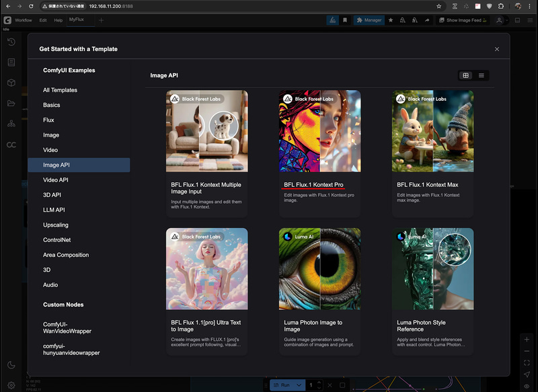
Task: Open the hamburger menu in top bar
Action: tap(530, 20)
